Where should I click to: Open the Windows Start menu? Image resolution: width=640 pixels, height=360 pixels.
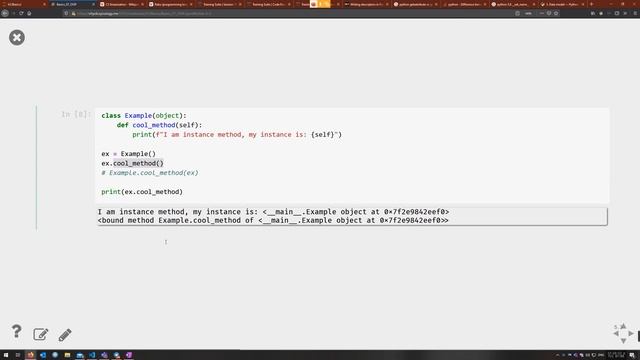[x=6, y=355]
